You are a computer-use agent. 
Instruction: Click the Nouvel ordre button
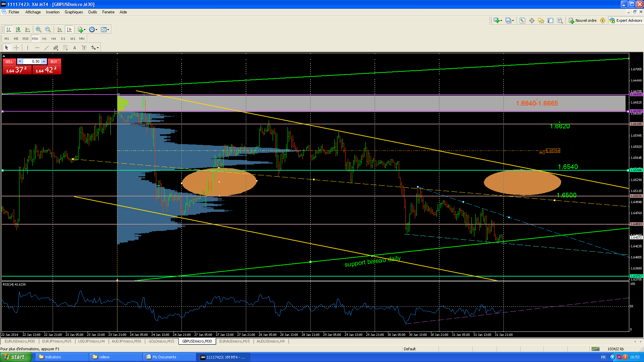pyautogui.click(x=583, y=20)
